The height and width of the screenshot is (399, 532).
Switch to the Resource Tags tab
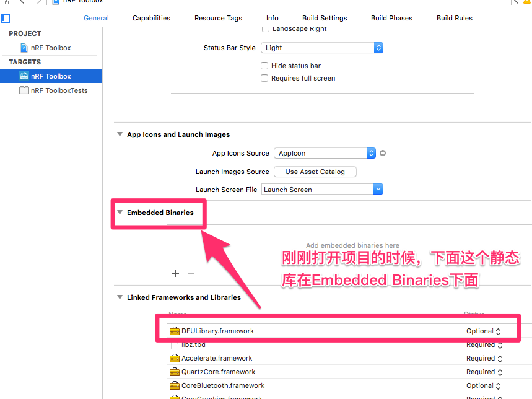(218, 18)
